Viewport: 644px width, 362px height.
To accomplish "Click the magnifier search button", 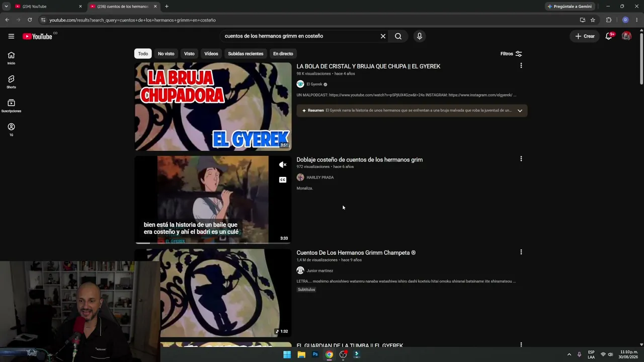I will (398, 36).
